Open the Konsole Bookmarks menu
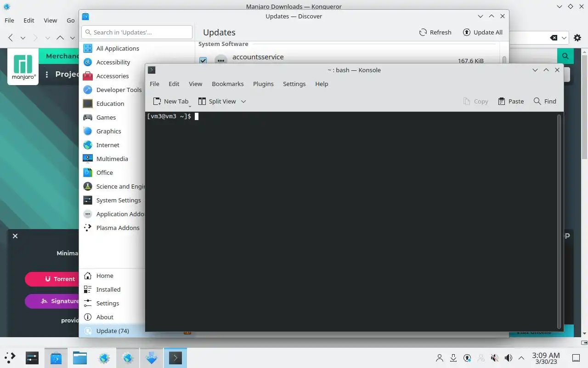Viewport: 588px width, 368px height. [227, 84]
